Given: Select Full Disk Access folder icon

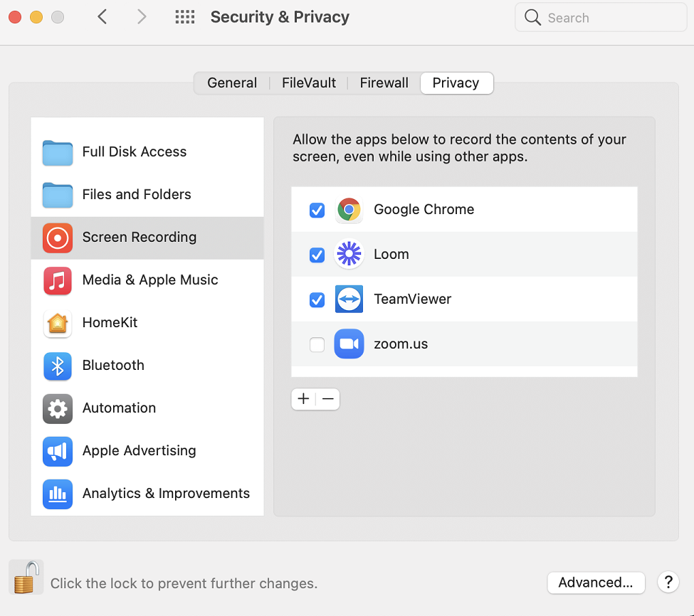Looking at the screenshot, I should click(58, 152).
